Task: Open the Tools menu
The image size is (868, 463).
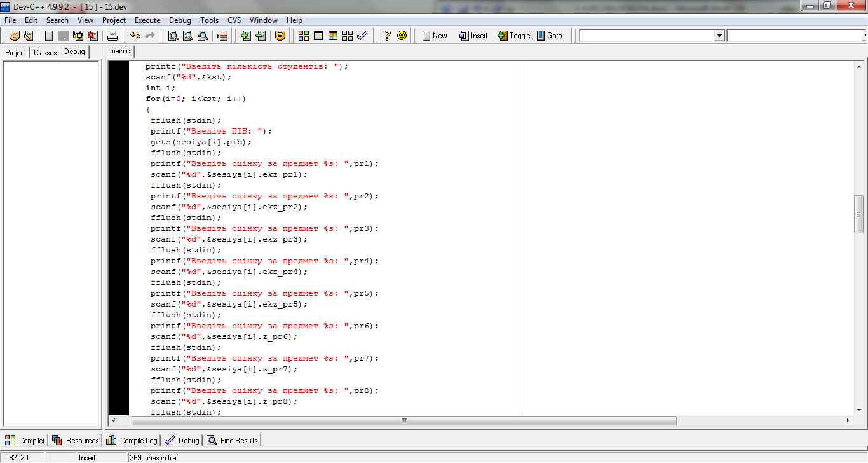Action: pyautogui.click(x=209, y=20)
